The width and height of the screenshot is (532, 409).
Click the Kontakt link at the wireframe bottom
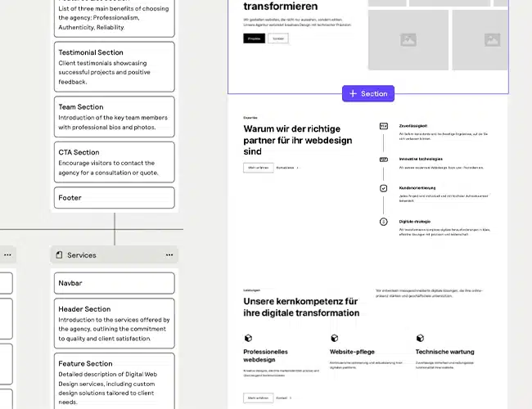click(284, 398)
